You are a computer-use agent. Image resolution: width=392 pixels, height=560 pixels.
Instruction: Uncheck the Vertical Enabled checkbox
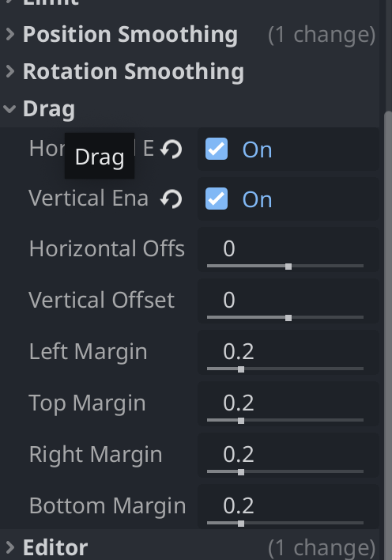(x=217, y=199)
